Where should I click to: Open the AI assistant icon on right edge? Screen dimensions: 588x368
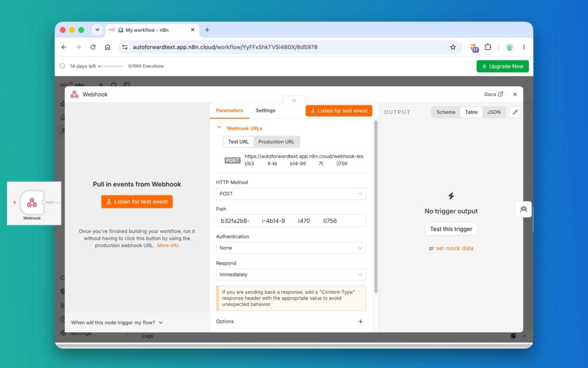click(x=524, y=209)
